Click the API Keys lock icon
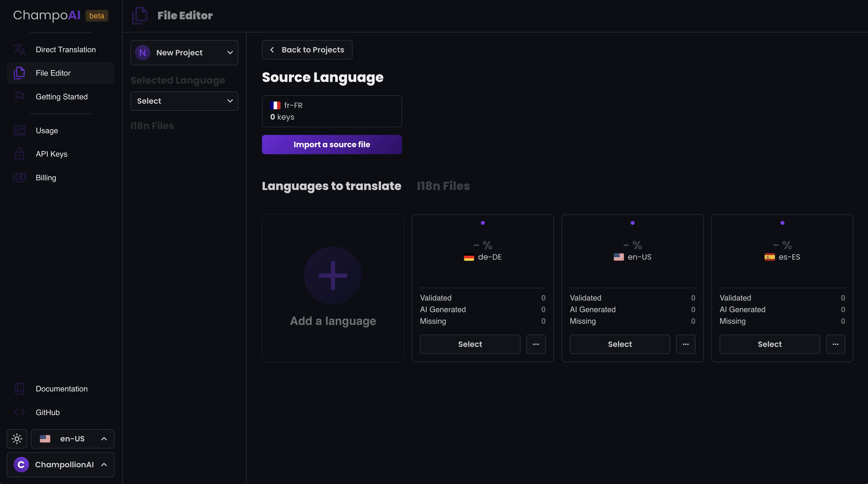The height and width of the screenshot is (484, 868). (x=20, y=154)
